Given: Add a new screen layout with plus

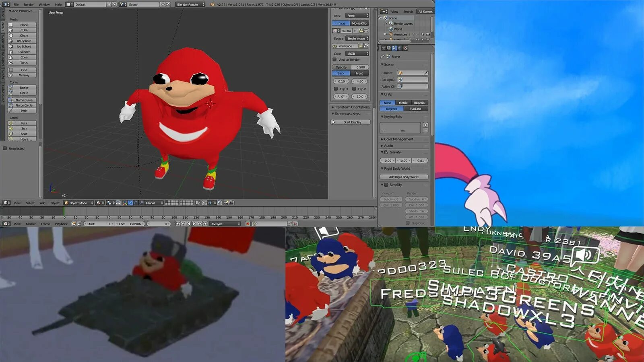Looking at the screenshot, I should (109, 4).
